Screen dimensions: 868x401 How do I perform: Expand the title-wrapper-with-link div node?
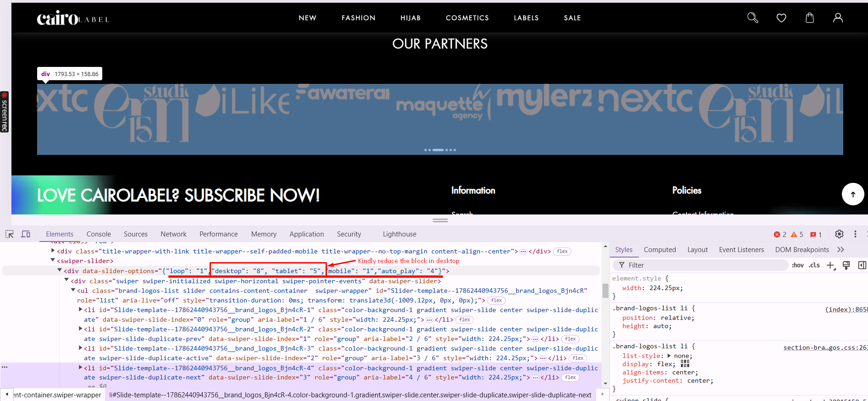click(x=53, y=251)
